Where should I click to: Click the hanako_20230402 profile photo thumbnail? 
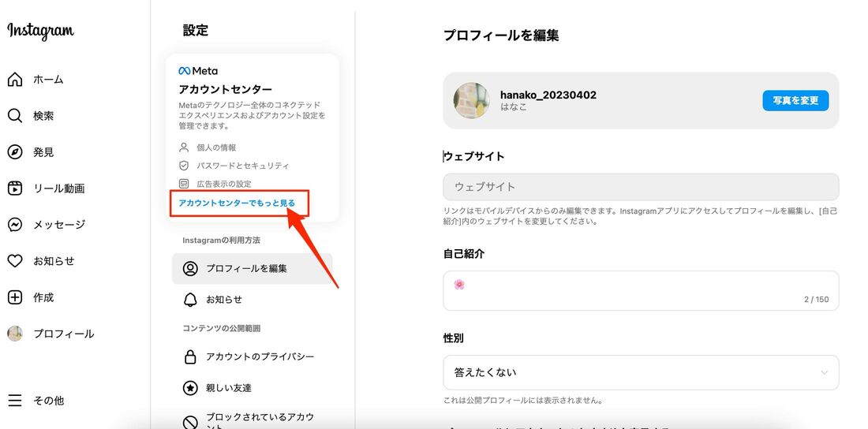pos(472,101)
